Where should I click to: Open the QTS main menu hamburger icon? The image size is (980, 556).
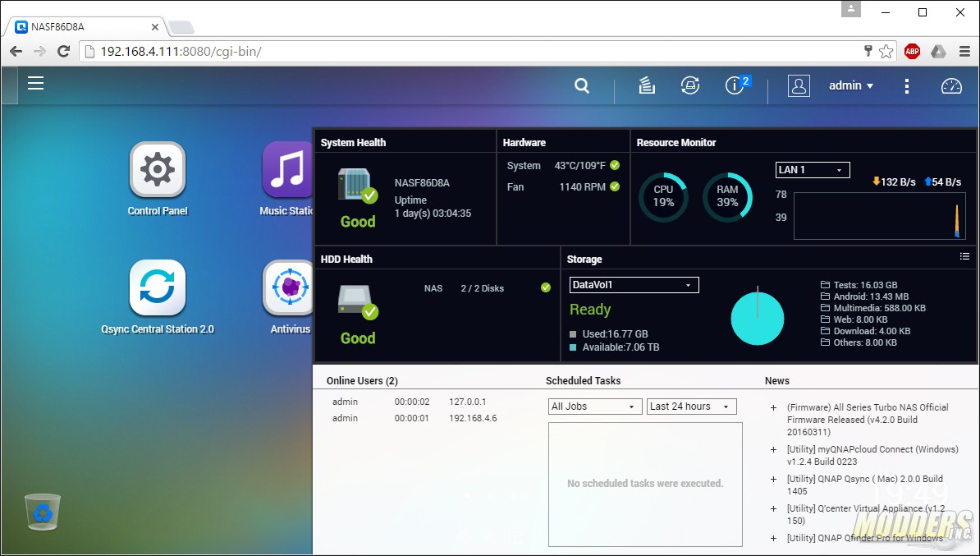tap(35, 83)
